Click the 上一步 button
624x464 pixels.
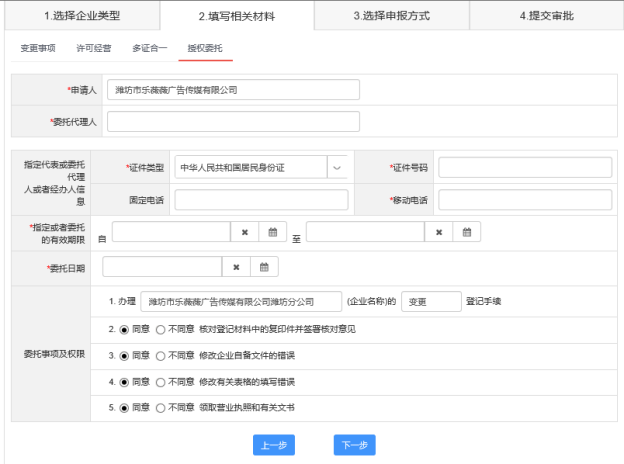274,446
